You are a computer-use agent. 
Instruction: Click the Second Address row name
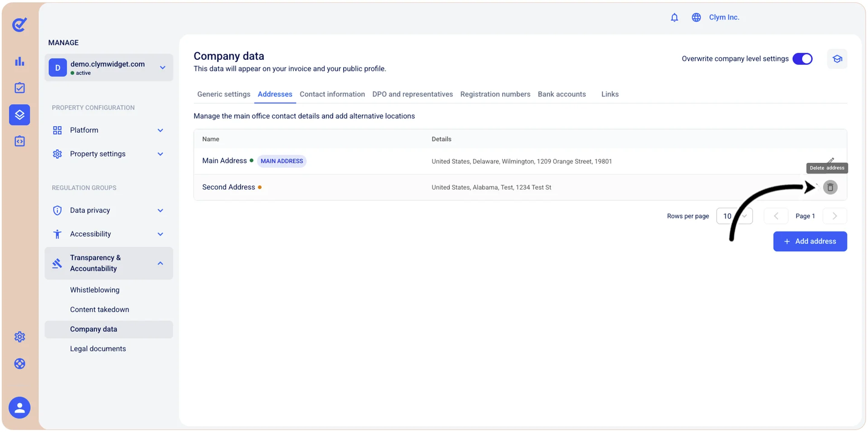(x=229, y=187)
